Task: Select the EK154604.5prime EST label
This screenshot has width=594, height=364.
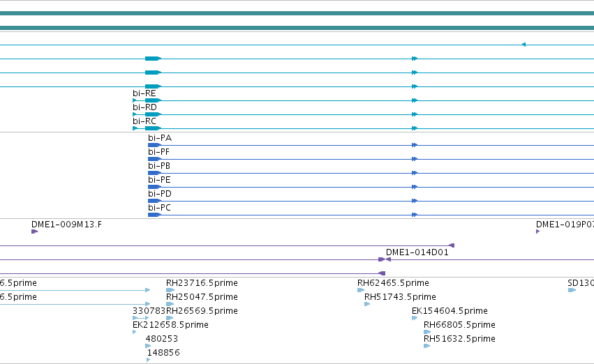Action: (x=450, y=312)
